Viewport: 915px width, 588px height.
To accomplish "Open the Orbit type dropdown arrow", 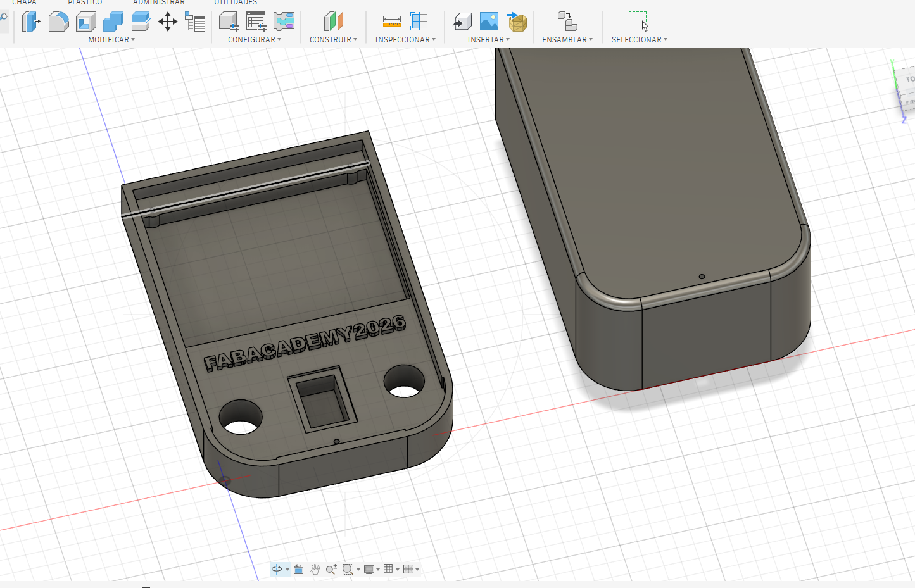I will tap(287, 570).
